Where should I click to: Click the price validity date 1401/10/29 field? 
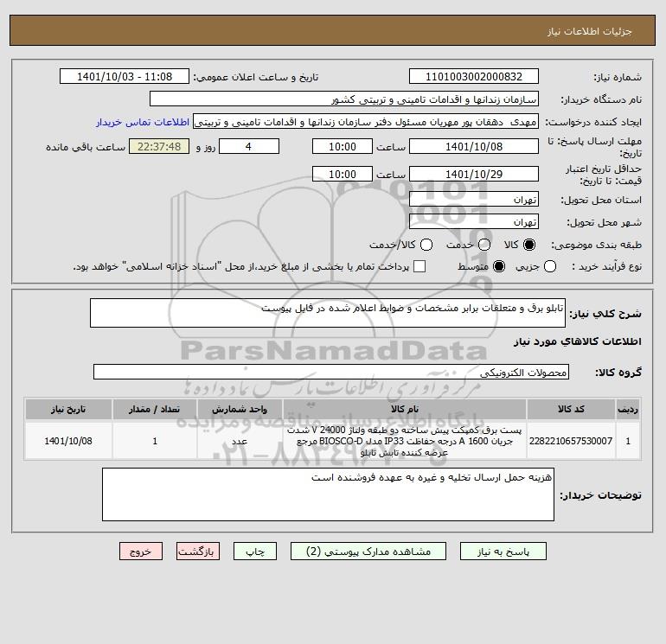474,174
